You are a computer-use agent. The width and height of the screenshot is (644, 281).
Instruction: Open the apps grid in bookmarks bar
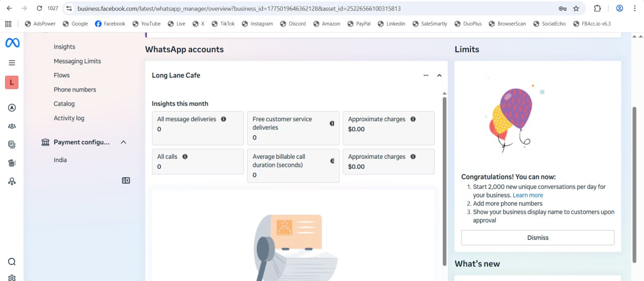pos(8,24)
